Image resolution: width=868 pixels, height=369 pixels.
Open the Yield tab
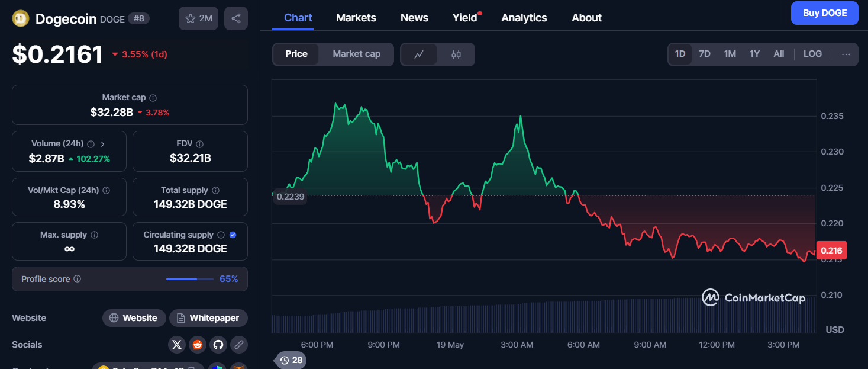click(x=465, y=18)
